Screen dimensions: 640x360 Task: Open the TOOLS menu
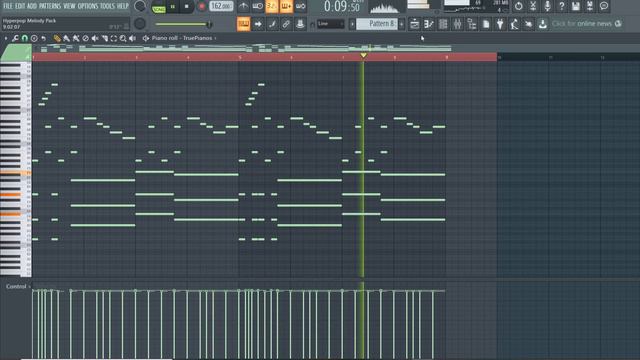pos(107,6)
